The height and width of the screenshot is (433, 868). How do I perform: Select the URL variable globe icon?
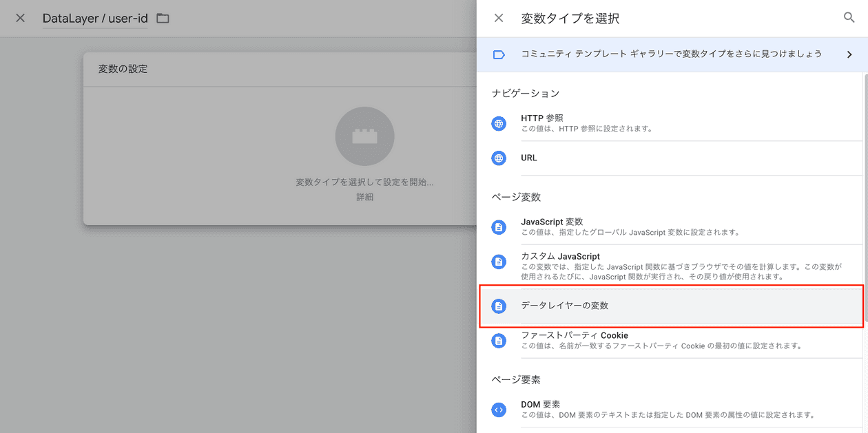(499, 158)
